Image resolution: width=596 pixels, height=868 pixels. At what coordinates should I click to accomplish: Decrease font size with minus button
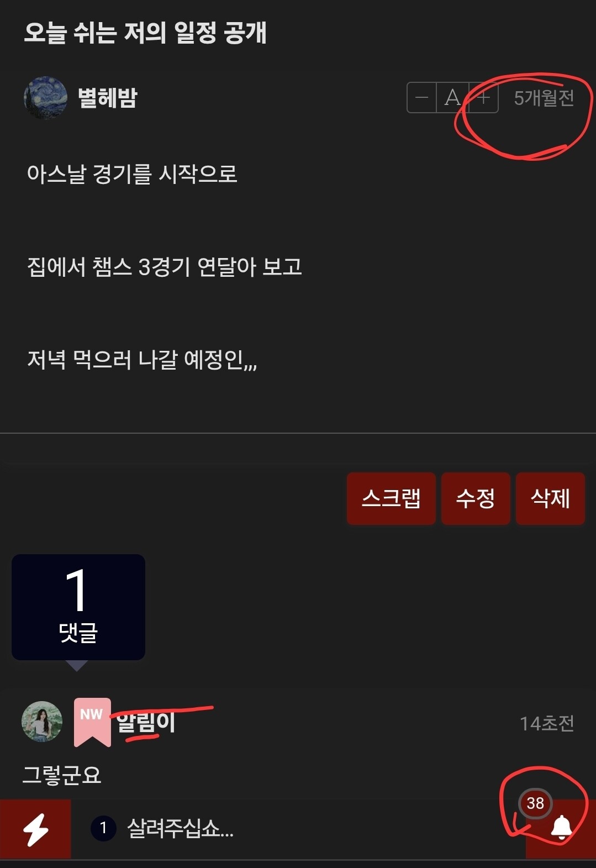421,98
